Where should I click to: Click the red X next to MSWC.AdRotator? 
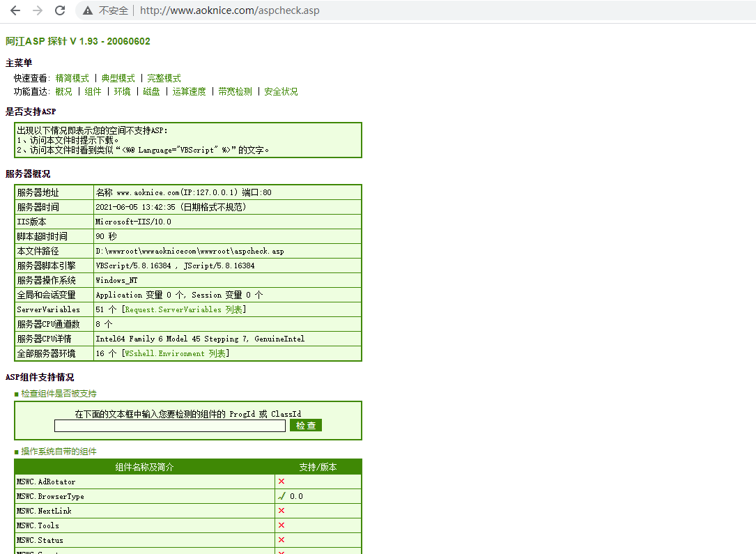[281, 482]
